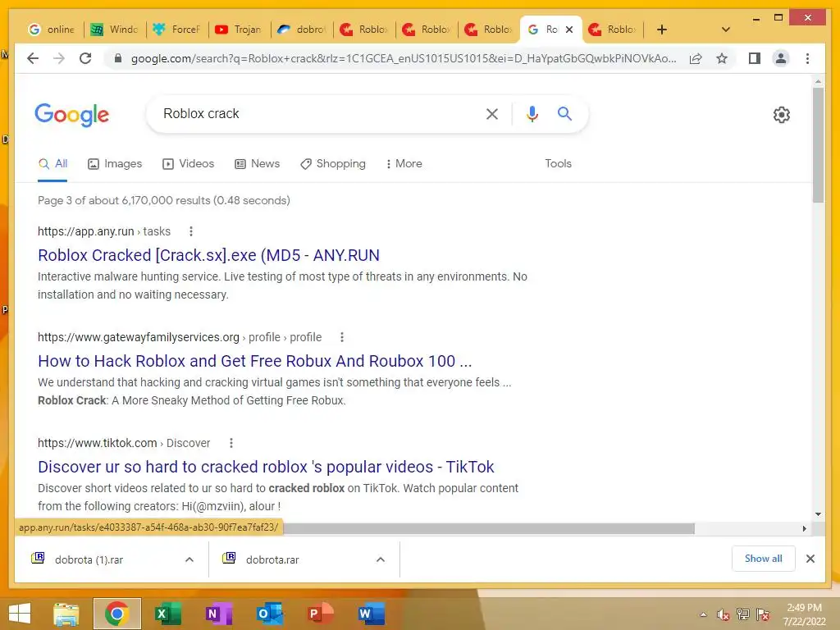Open Windows Start button

pyautogui.click(x=20, y=614)
